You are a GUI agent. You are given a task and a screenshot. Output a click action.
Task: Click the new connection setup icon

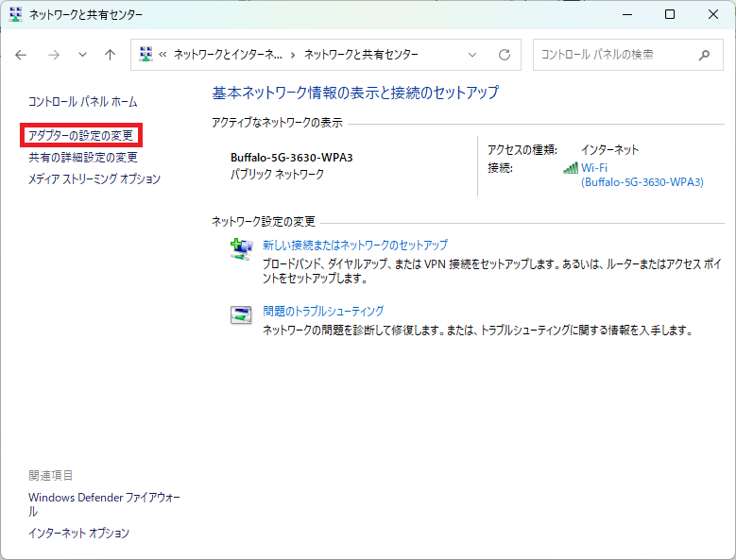coord(241,248)
